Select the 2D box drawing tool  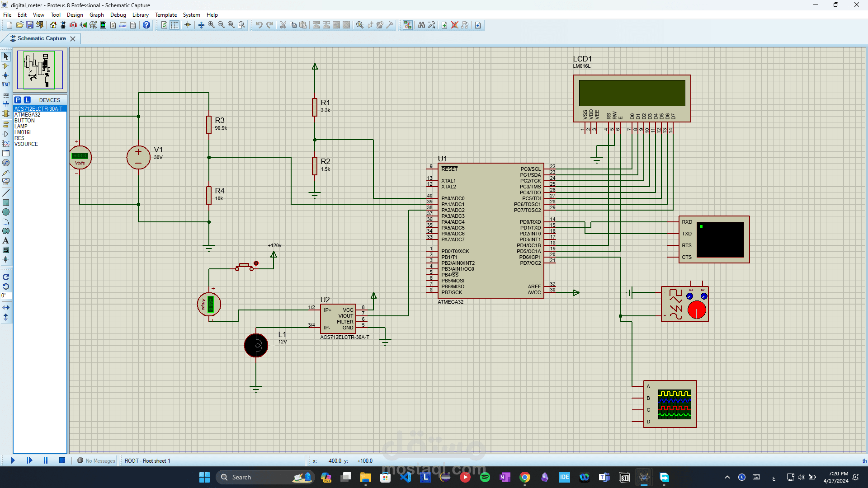pyautogui.click(x=6, y=202)
